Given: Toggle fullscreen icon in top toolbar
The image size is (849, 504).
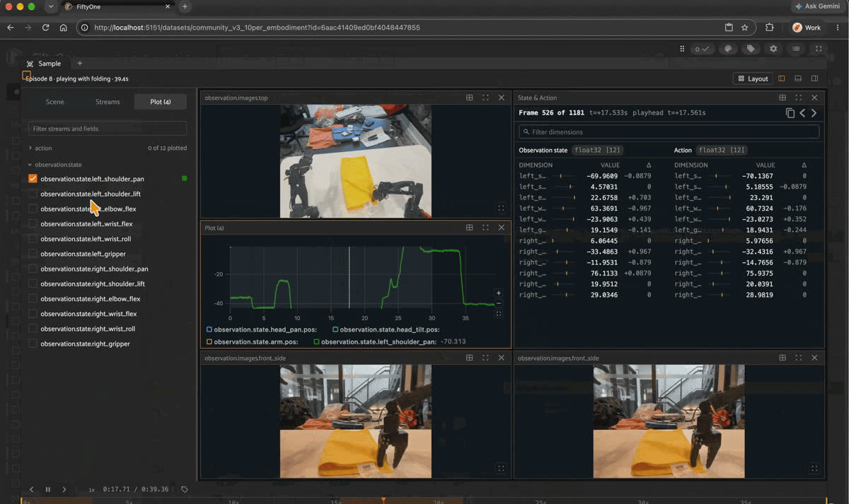Looking at the screenshot, I should (819, 49).
